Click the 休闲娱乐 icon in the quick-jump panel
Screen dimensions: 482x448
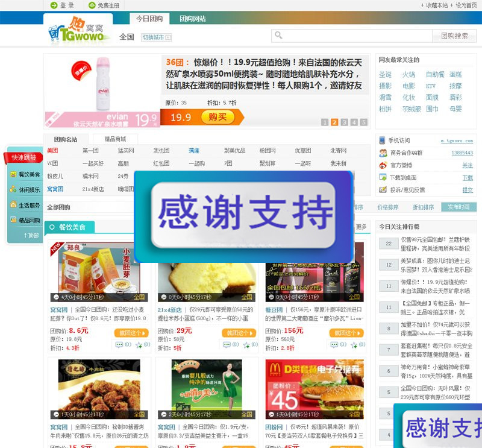click(x=13, y=189)
